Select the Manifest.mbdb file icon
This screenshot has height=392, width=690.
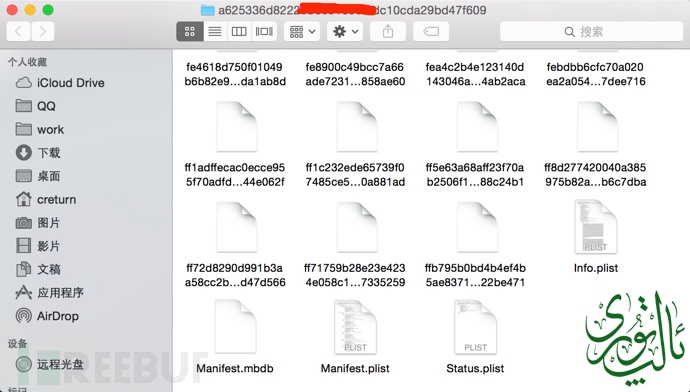coord(235,327)
